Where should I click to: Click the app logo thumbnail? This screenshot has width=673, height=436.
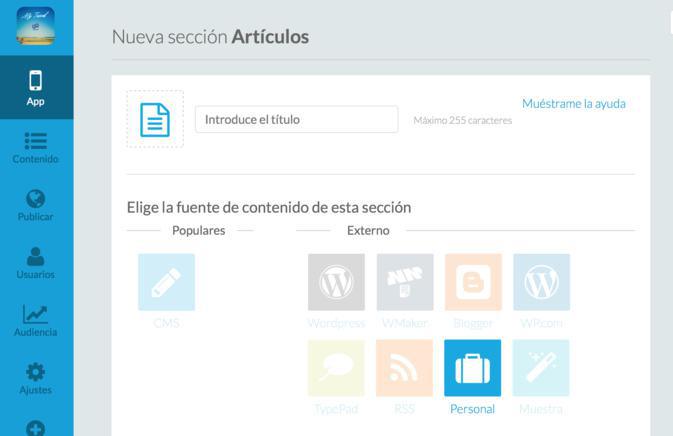(x=36, y=26)
